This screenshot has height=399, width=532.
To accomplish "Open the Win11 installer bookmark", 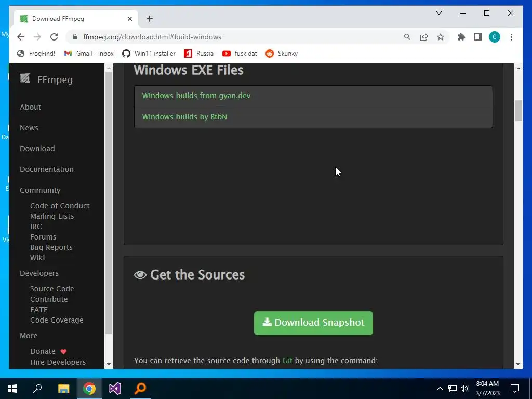I will (x=149, y=54).
